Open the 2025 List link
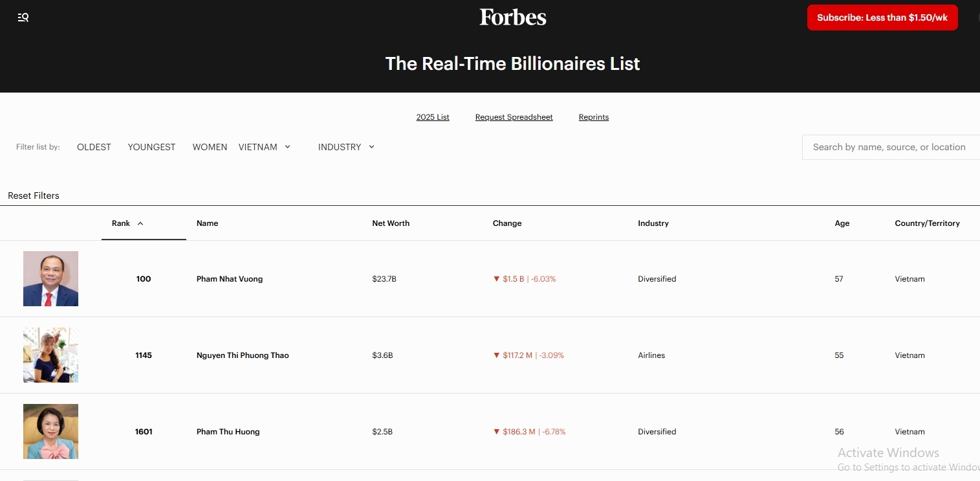The image size is (980, 481). click(433, 117)
